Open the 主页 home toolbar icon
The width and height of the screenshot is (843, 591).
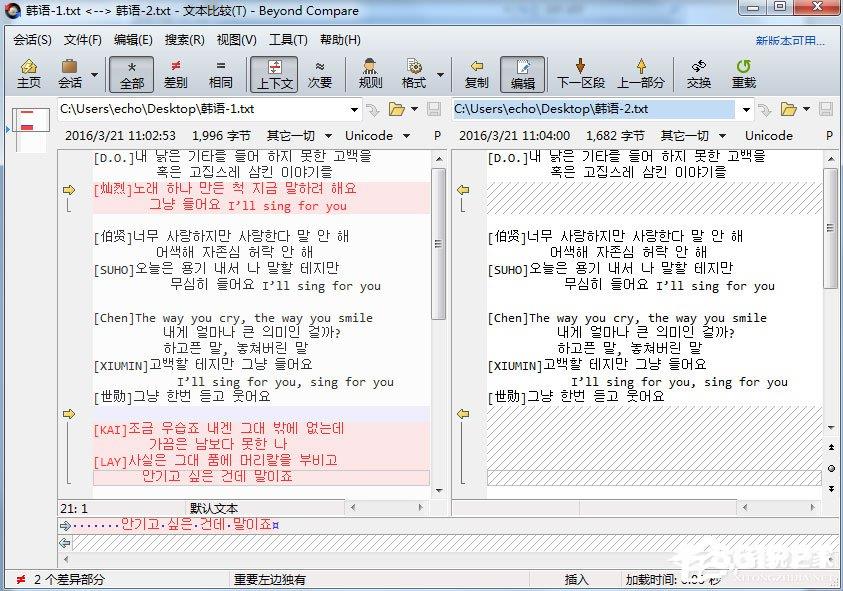28,74
